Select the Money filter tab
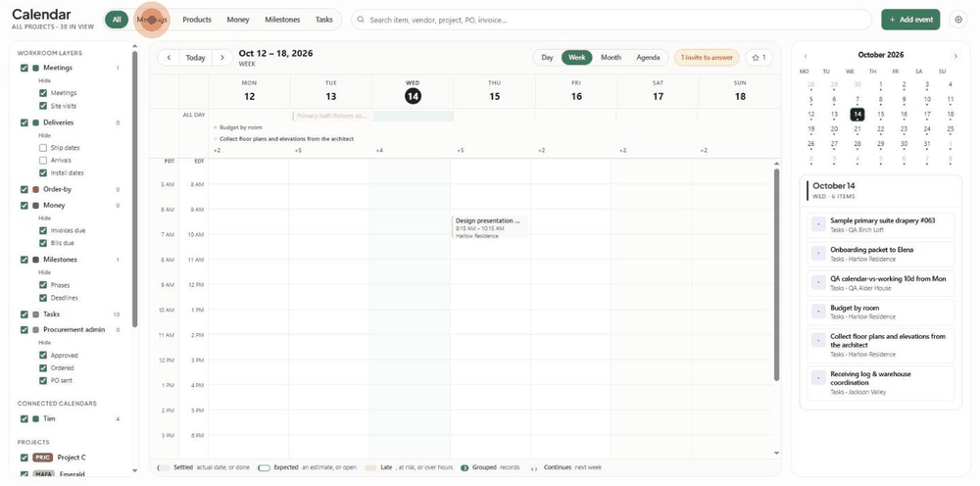 (238, 20)
